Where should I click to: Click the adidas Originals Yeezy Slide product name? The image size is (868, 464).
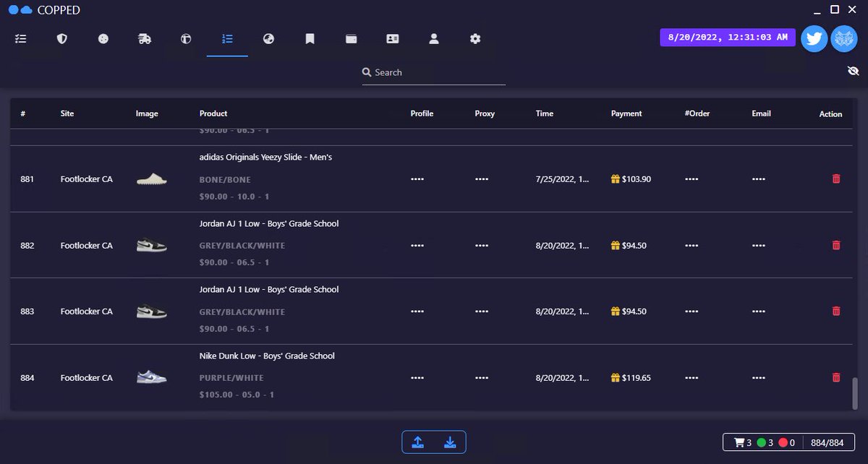click(x=265, y=157)
